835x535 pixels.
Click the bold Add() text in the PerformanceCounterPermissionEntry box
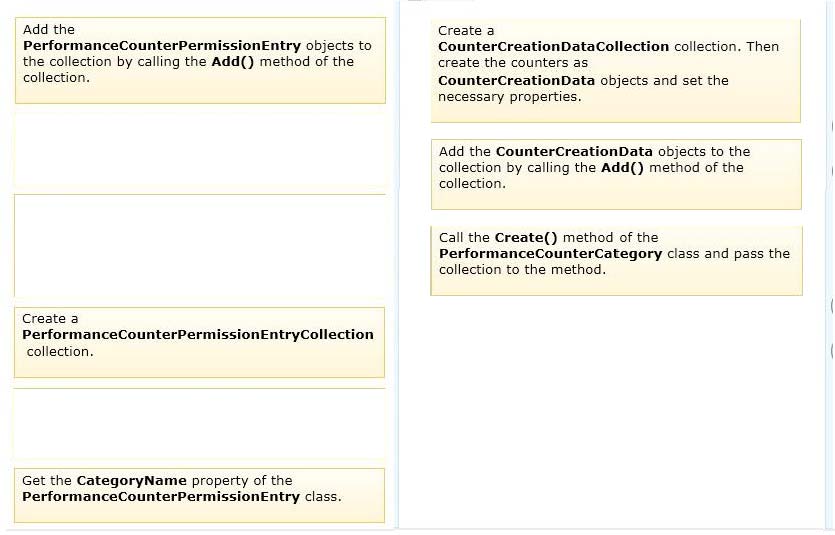(x=233, y=62)
